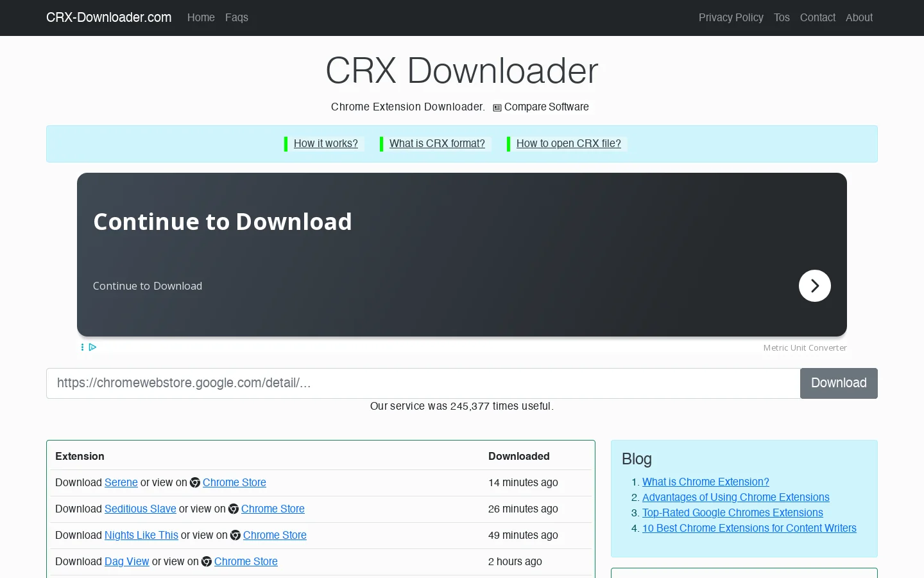Click the 'Metric Unit Converter' ad label
Screen dimensions: 924x578
pos(805,347)
